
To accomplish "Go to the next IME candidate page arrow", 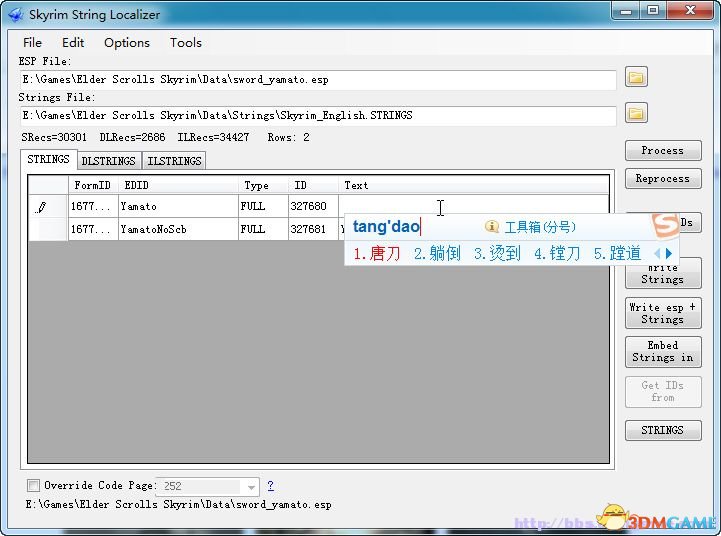I will pos(669,253).
